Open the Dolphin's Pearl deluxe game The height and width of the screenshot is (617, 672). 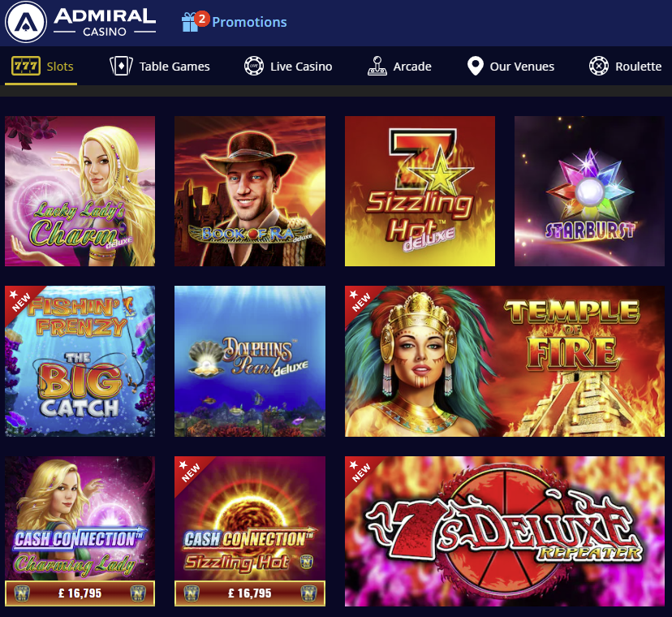[x=250, y=361]
